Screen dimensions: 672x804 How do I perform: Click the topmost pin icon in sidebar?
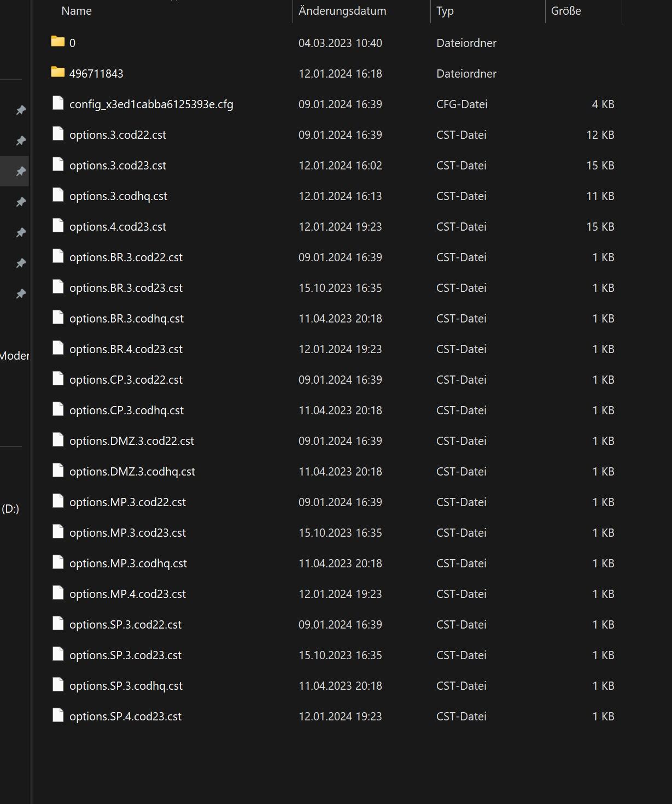coord(21,110)
